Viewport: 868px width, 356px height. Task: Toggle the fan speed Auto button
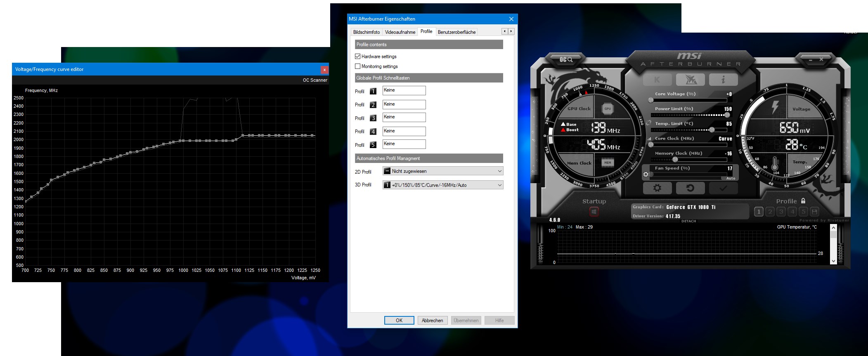pyautogui.click(x=731, y=178)
